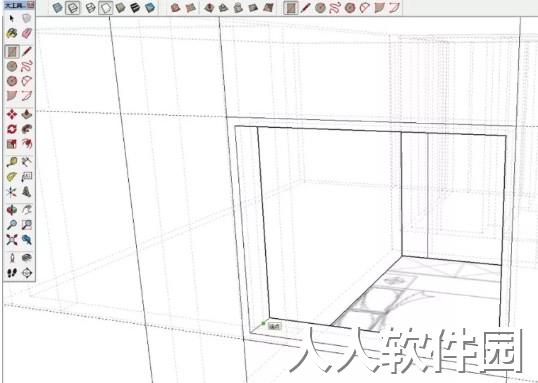Choose the Zoom magnifier tool
Image resolution: width=538 pixels, height=383 pixels.
(x=12, y=225)
